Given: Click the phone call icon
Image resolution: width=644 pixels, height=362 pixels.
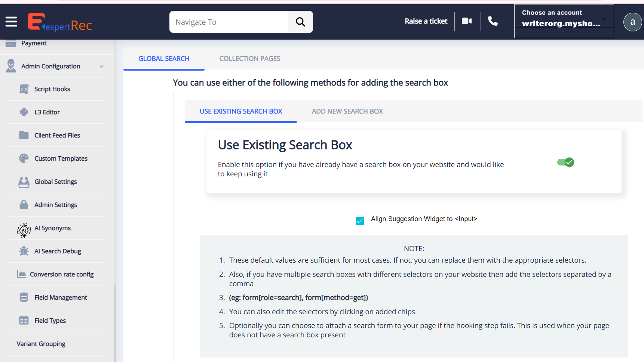Looking at the screenshot, I should tap(493, 21).
